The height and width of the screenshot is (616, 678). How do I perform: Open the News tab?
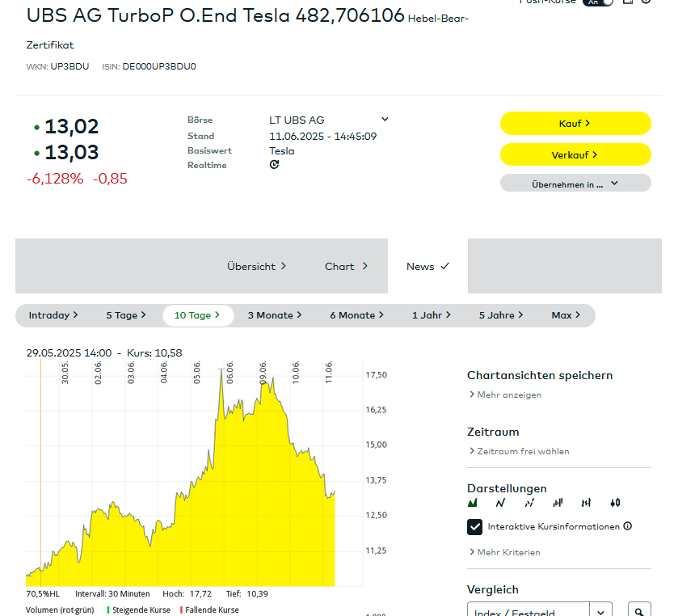pyautogui.click(x=427, y=267)
